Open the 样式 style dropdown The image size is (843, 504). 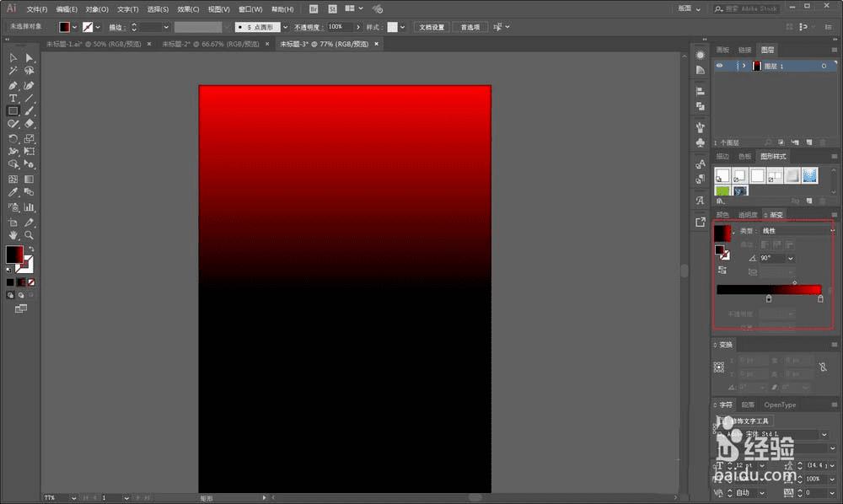402,27
